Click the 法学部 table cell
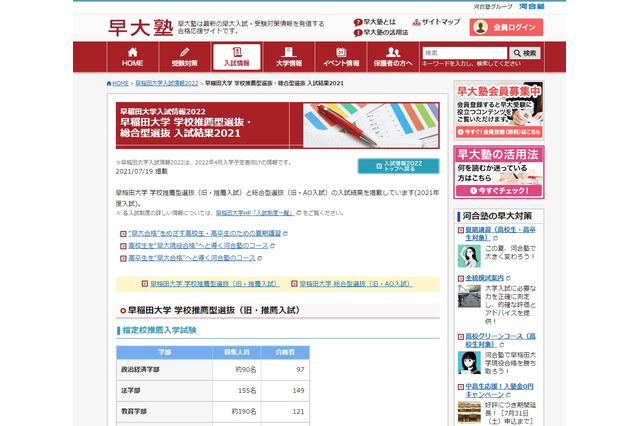The height and width of the screenshot is (426, 640). 164,391
